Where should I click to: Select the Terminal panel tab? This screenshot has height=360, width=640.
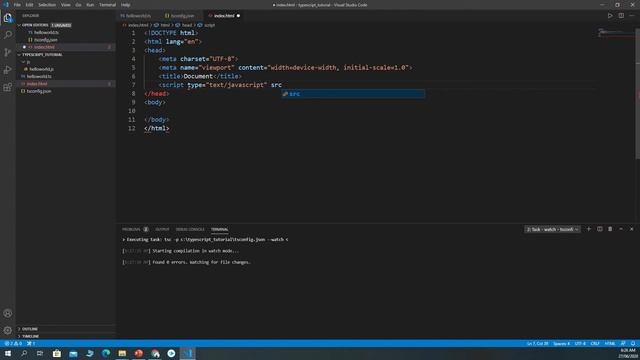coord(220,229)
